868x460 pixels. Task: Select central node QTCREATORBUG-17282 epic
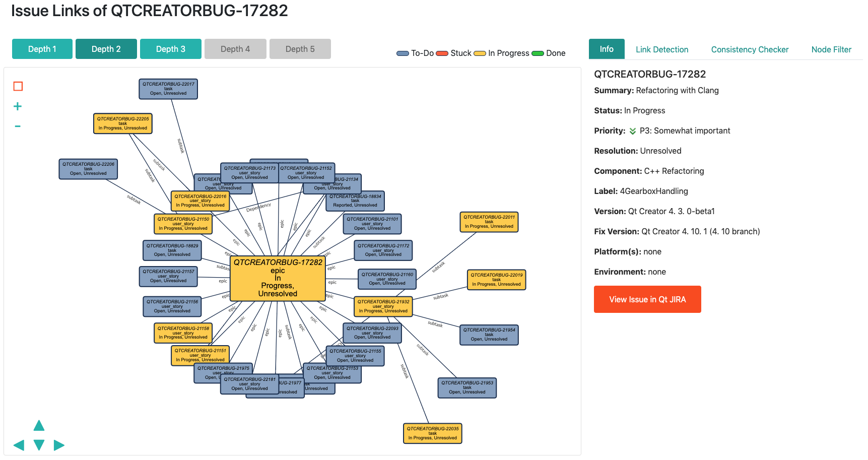(278, 279)
